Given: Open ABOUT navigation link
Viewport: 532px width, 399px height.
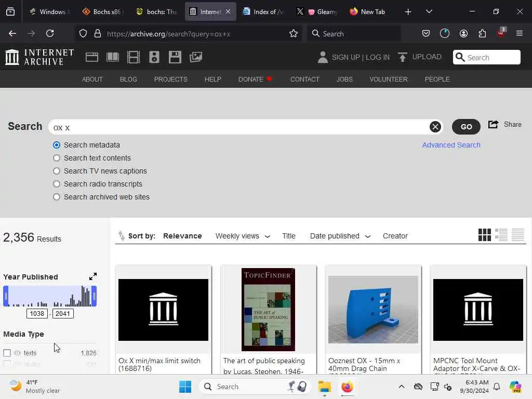Looking at the screenshot, I should tap(92, 79).
